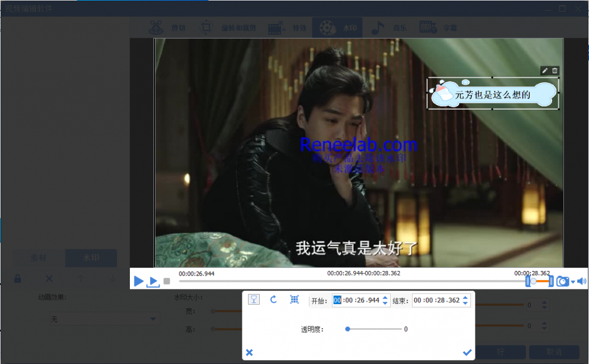This screenshot has width=589, height=364.
Task: Cancel the popup with the blue X
Action: point(249,352)
